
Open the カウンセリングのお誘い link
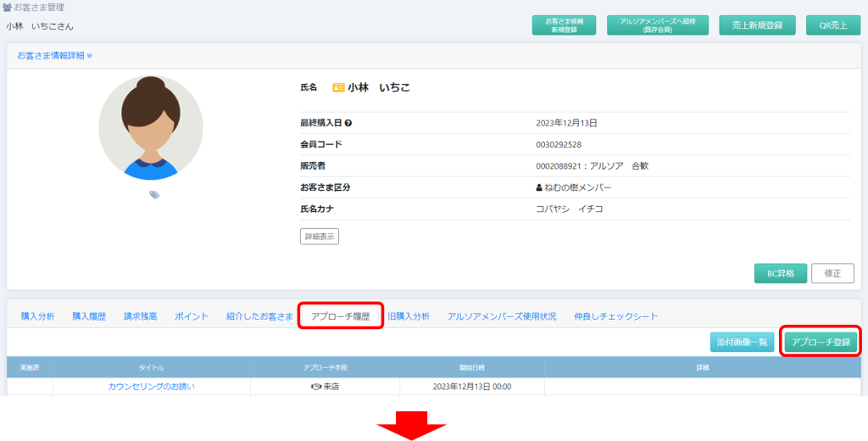tap(151, 387)
